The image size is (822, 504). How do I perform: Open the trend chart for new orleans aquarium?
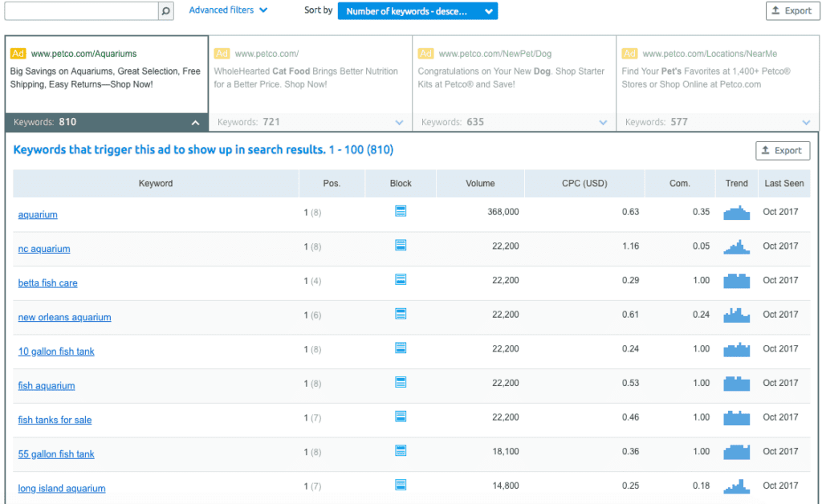click(x=737, y=315)
